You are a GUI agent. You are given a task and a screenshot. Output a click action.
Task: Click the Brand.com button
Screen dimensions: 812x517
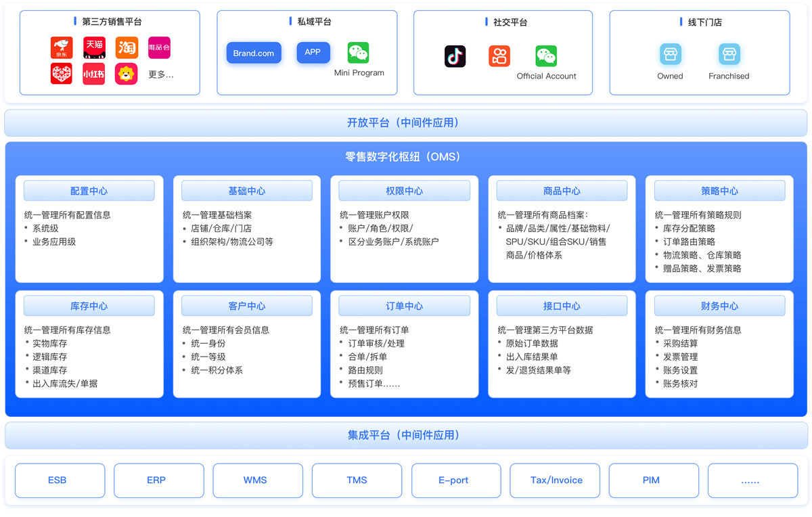(x=254, y=53)
